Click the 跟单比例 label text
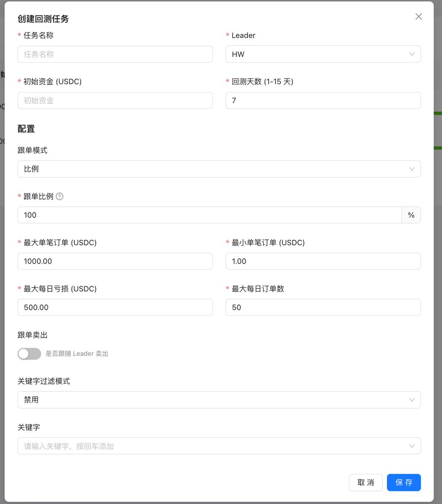442x504 pixels. pos(39,196)
